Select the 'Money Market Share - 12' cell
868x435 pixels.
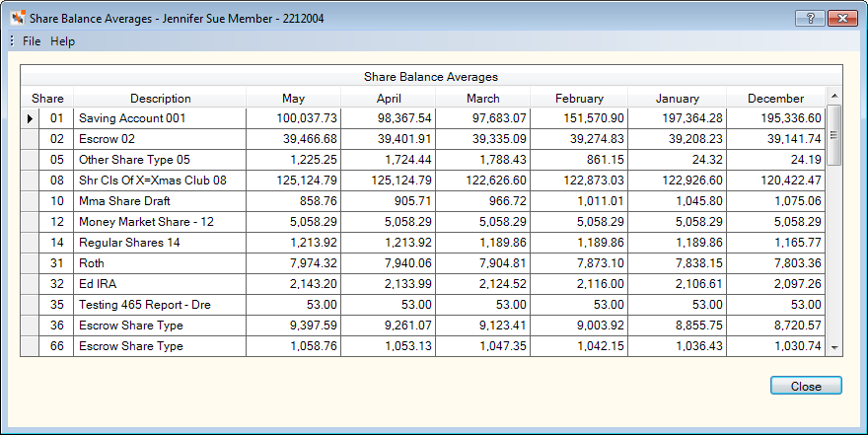click(x=160, y=222)
